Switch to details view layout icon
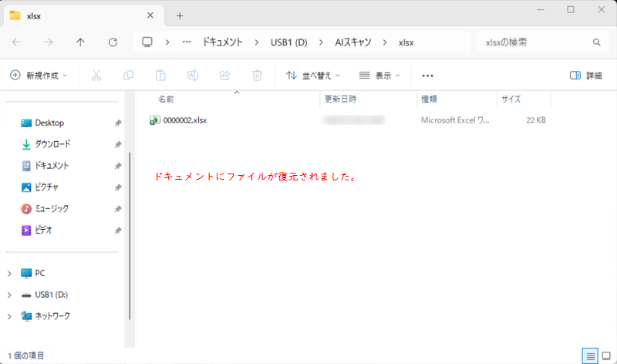 click(x=590, y=356)
